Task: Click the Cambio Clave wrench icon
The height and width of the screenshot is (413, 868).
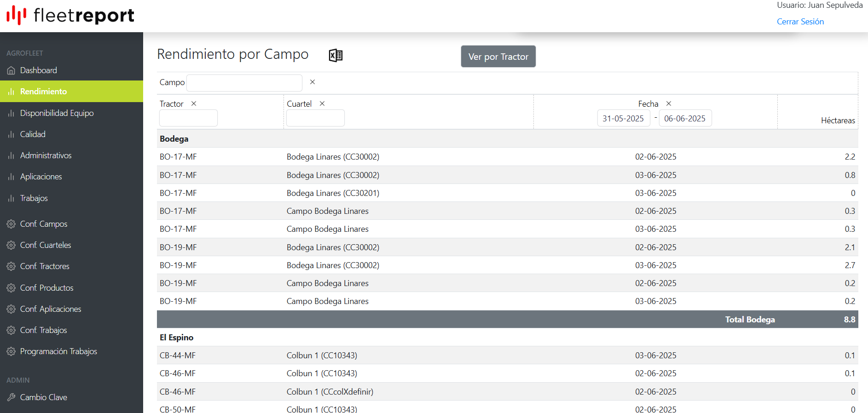Action: coord(11,397)
